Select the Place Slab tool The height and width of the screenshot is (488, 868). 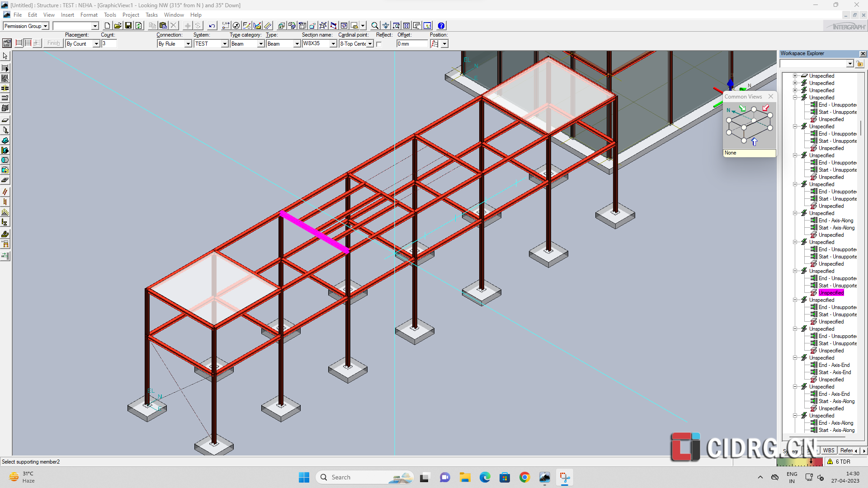pos(5,120)
